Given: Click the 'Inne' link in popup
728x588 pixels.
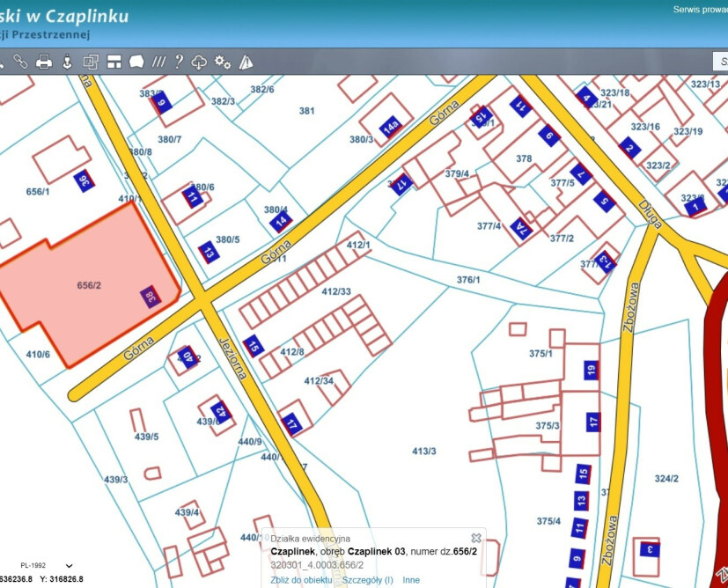Looking at the screenshot, I should (411, 580).
